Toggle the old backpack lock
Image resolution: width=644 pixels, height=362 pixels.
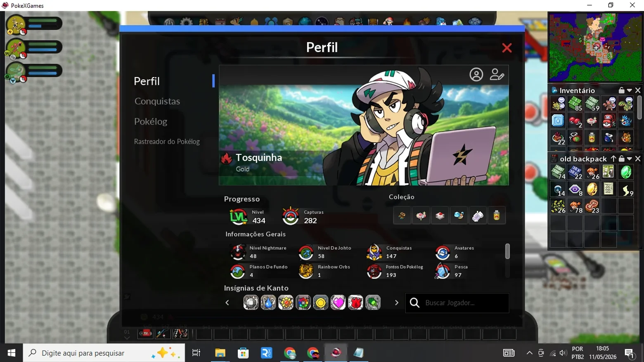tap(621, 159)
